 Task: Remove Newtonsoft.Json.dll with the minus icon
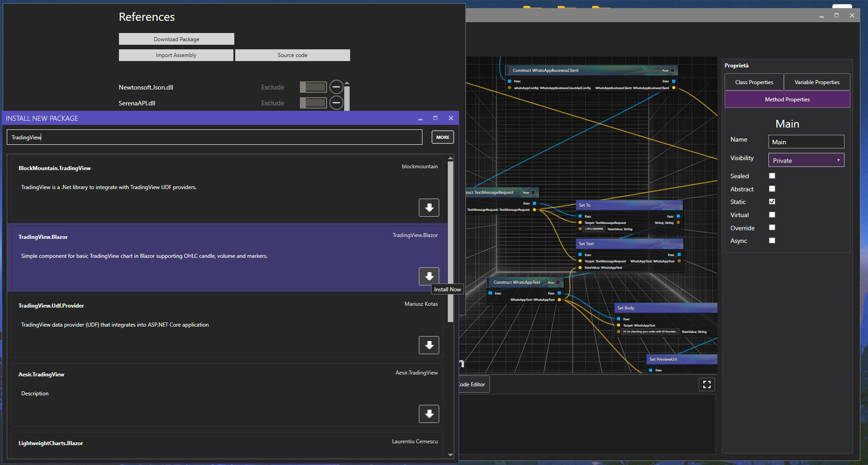tap(336, 87)
